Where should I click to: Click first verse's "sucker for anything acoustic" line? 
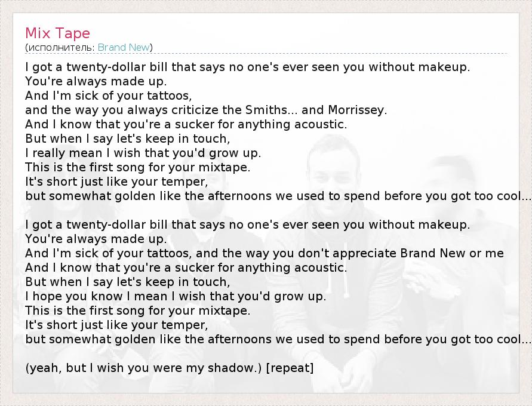[x=186, y=124]
